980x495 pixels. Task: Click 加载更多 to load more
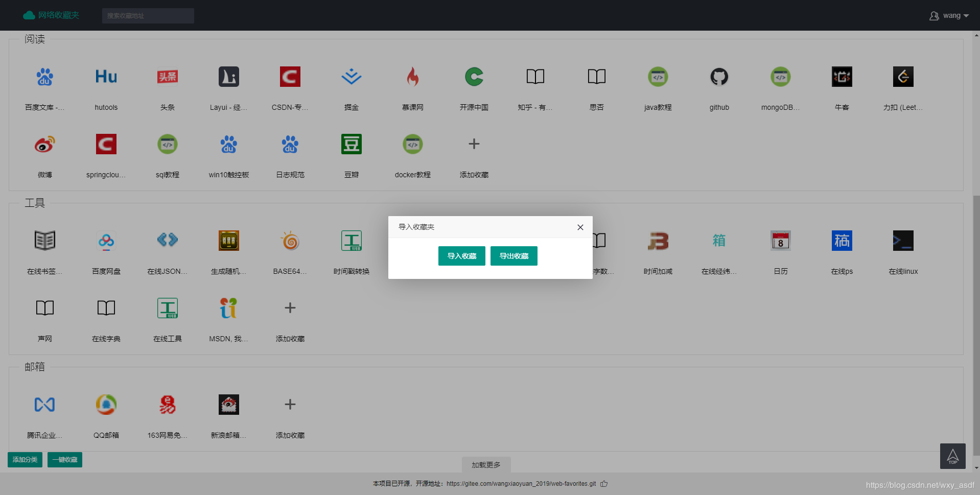tap(486, 465)
